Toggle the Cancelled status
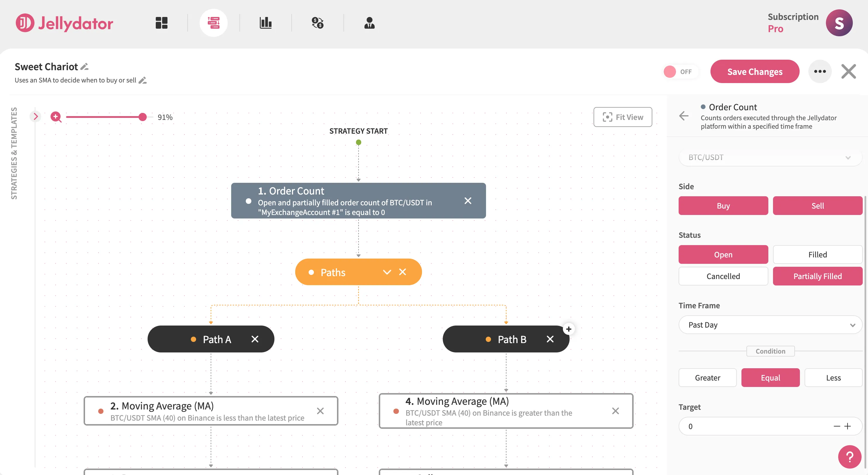The height and width of the screenshot is (475, 868). 723,276
